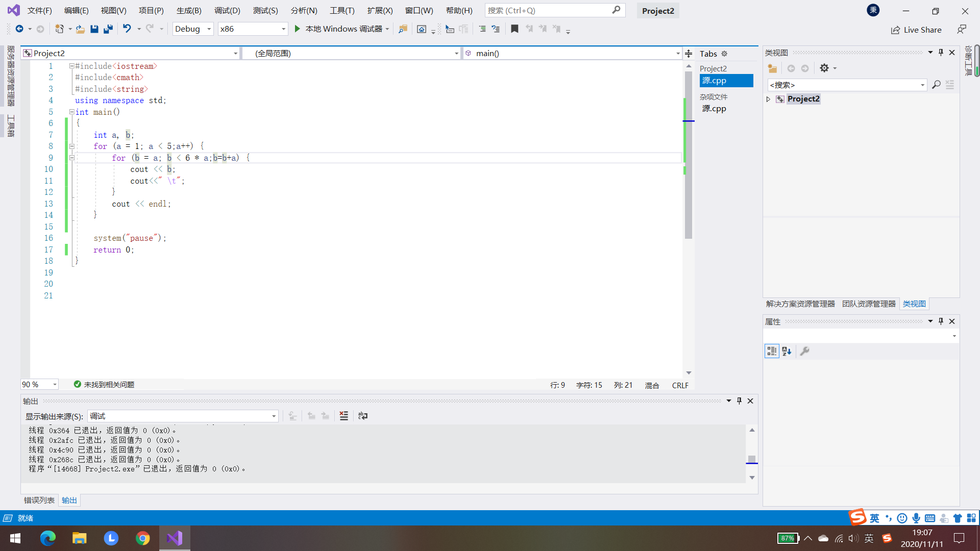
Task: Click the feedback icon beside Live Share
Action: pyautogui.click(x=962, y=30)
